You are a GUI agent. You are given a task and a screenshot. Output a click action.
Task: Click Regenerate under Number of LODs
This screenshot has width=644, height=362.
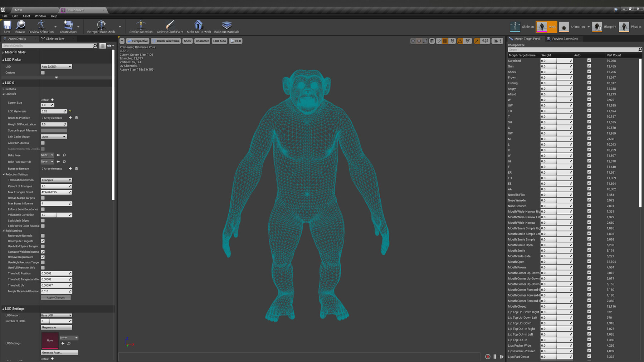[x=56, y=327]
